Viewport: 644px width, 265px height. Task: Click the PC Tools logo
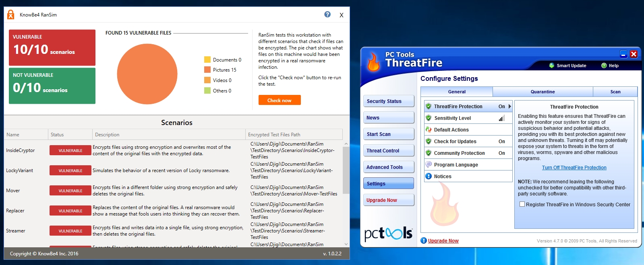click(388, 233)
